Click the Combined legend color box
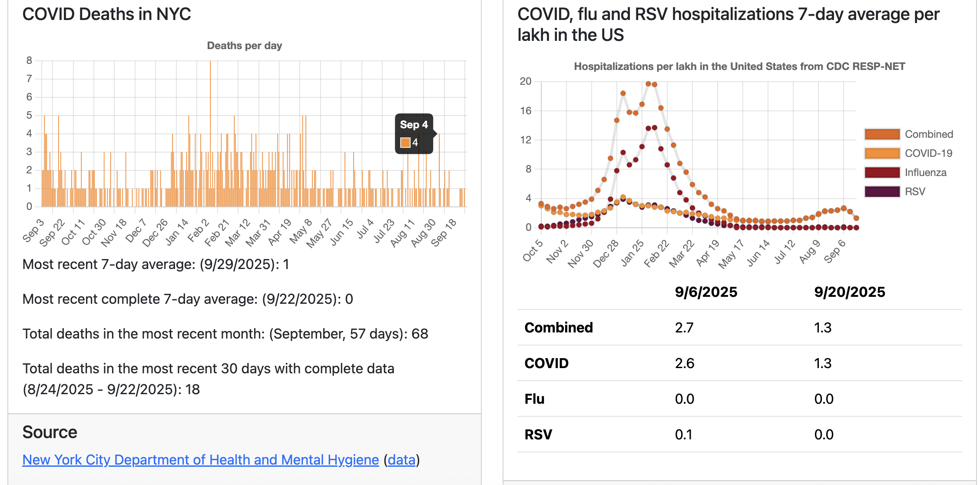The width and height of the screenshot is (980, 485). (882, 134)
